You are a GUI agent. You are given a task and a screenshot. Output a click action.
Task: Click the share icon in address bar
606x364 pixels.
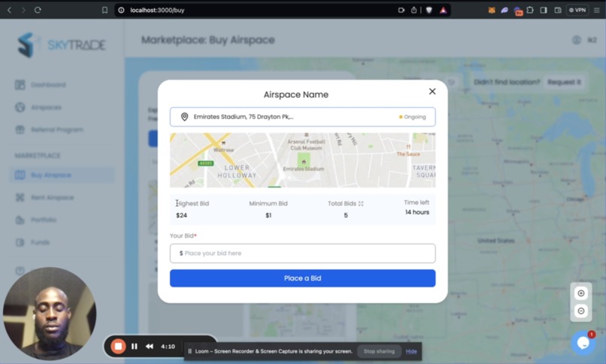(x=414, y=10)
